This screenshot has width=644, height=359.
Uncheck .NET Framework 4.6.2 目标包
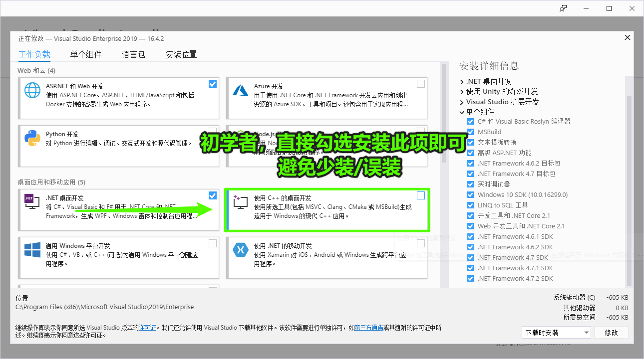tap(470, 164)
